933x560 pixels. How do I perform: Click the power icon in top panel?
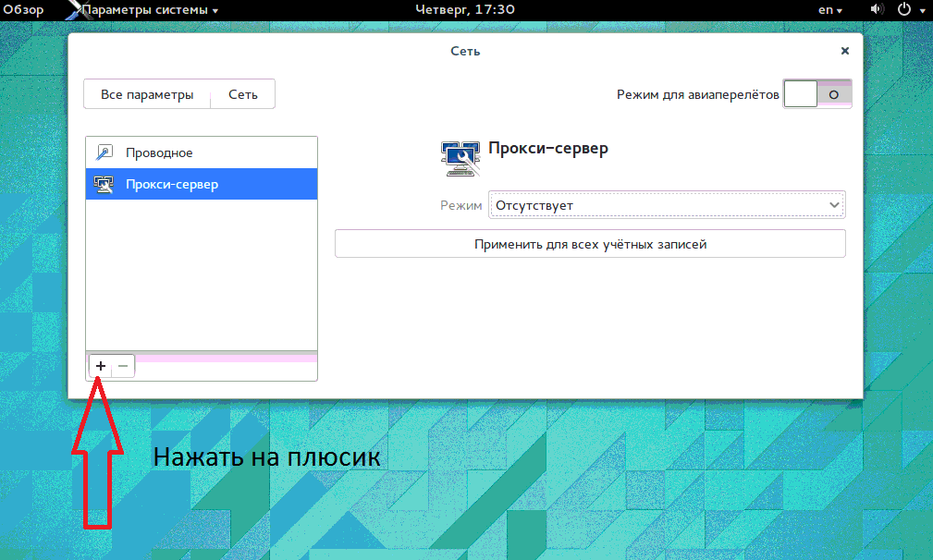[x=905, y=9]
